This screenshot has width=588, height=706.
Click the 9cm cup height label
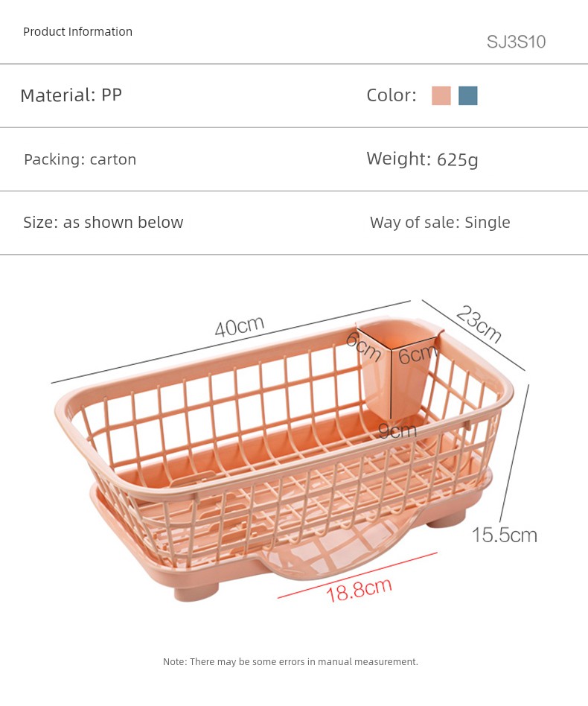click(397, 430)
